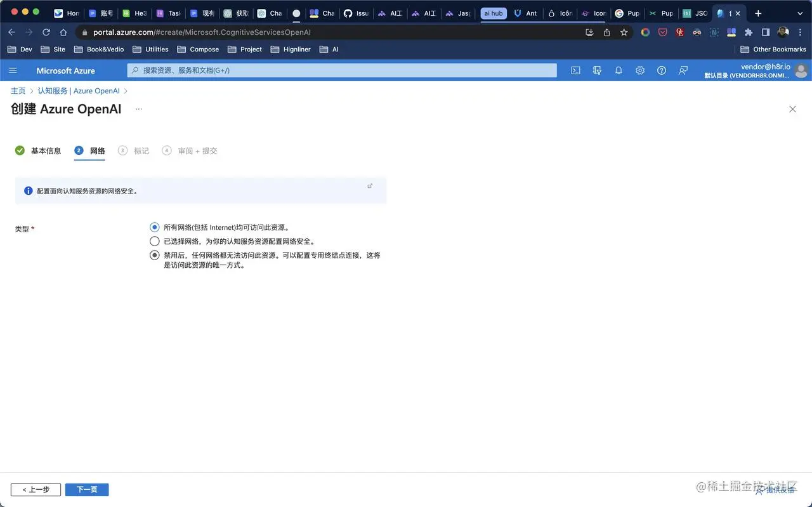Click the site lock icon in address bar
Image resolution: width=812 pixels, height=507 pixels.
tap(84, 32)
